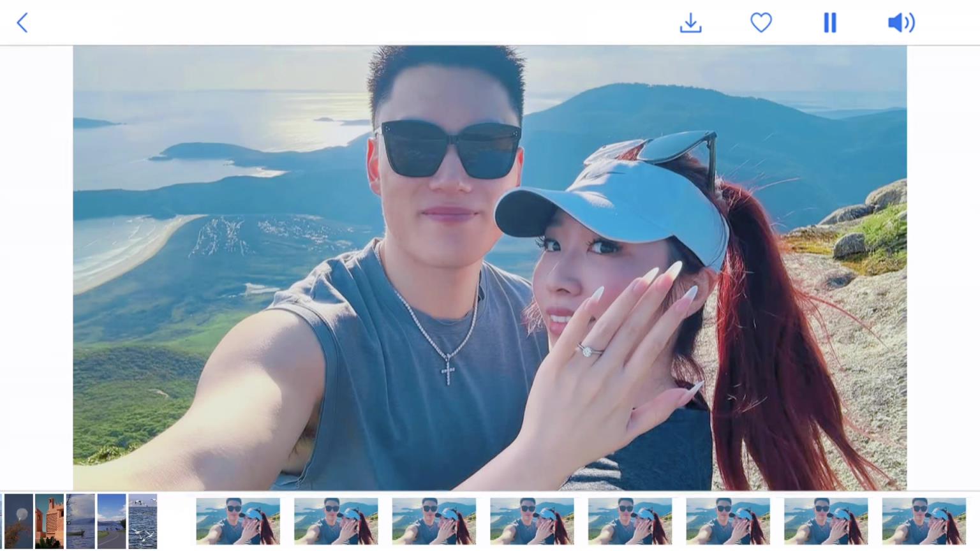Jump to the fifth video frame
Image resolution: width=980 pixels, height=551 pixels.
(x=630, y=521)
